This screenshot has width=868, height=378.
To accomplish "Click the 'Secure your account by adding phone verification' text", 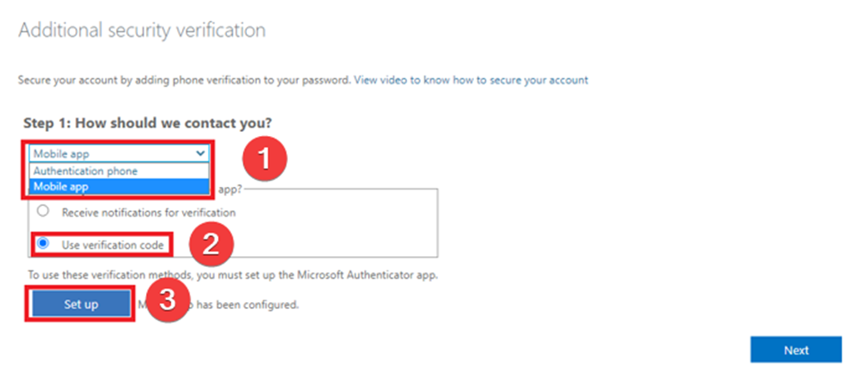I will [184, 80].
